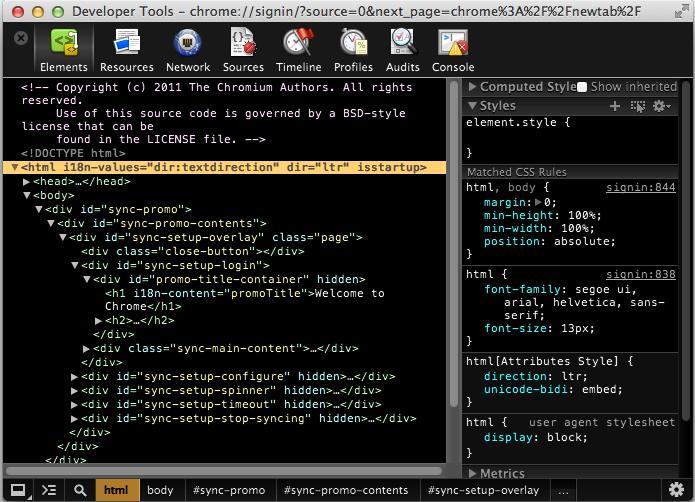Open the signin:838 source link
This screenshot has height=502, width=695.
pyautogui.click(x=641, y=274)
